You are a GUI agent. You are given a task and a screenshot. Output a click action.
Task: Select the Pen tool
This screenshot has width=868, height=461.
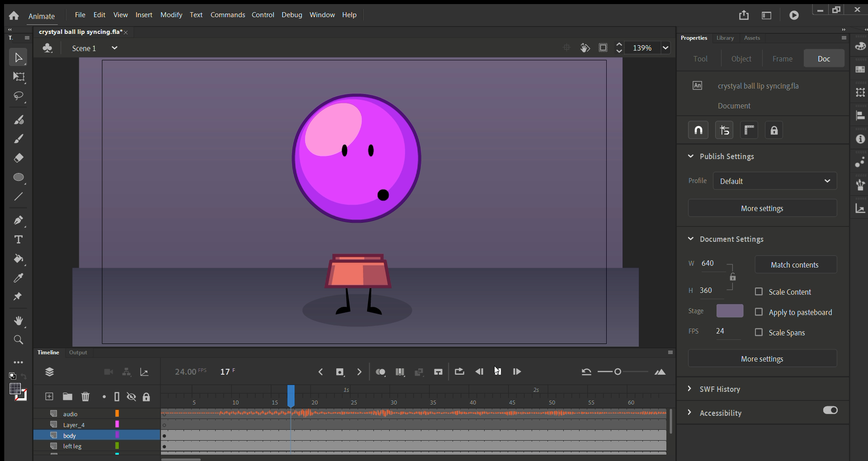(19, 220)
